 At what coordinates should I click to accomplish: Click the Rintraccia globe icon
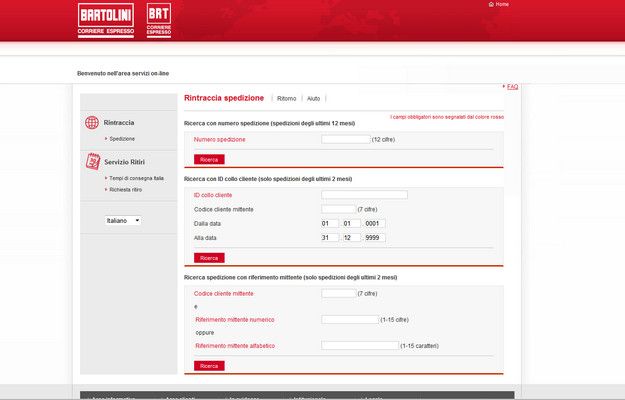[92, 122]
